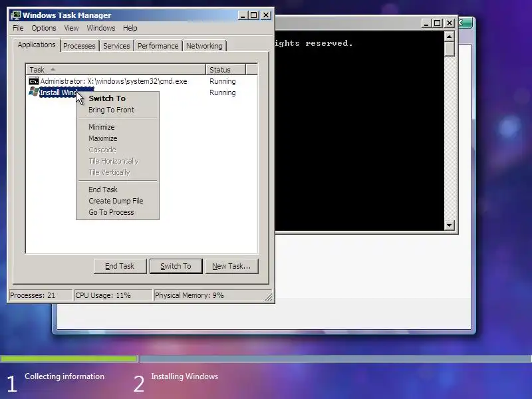Minimize the Task Manager window
The height and width of the screenshot is (399, 532).
[x=243, y=15]
